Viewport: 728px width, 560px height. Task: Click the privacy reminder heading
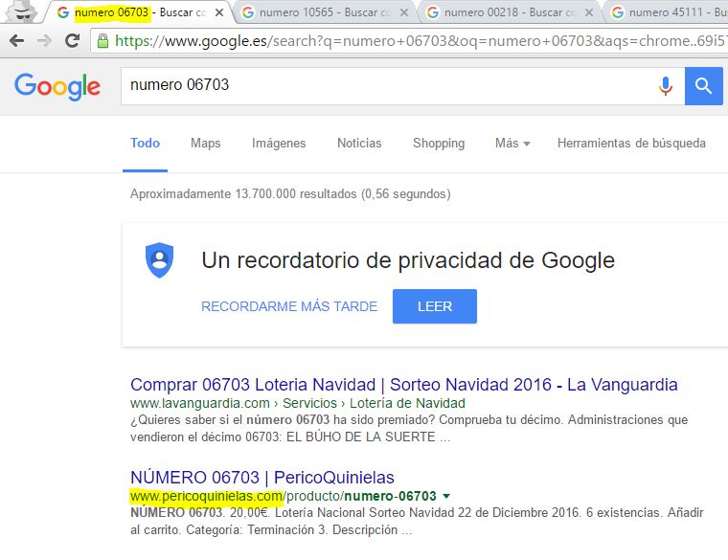click(x=408, y=260)
